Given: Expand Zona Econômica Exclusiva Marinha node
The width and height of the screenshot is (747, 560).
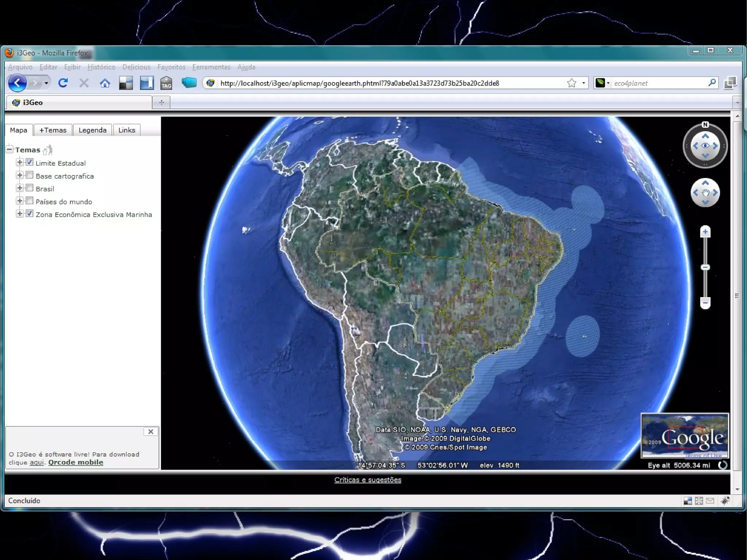Looking at the screenshot, I should tap(20, 214).
